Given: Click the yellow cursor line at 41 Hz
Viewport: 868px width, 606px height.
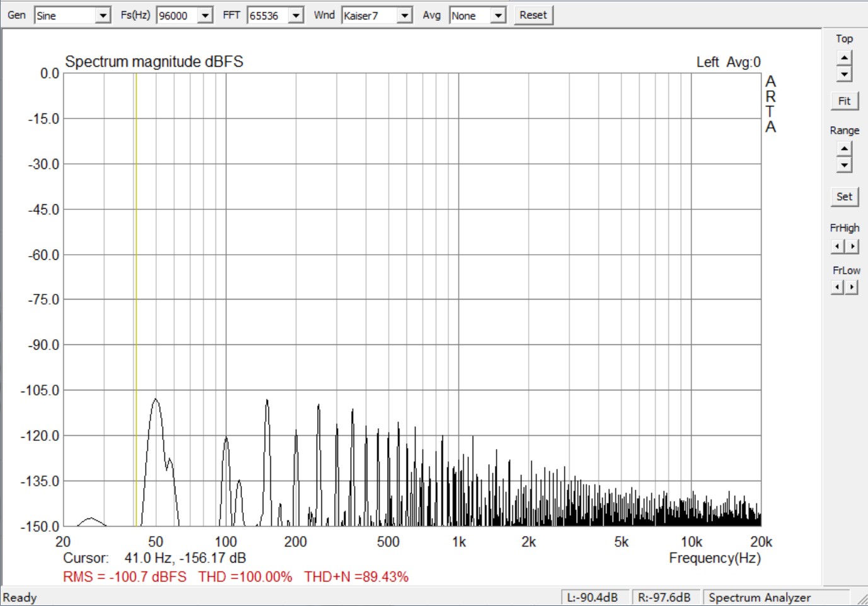Looking at the screenshot, I should click(x=136, y=300).
